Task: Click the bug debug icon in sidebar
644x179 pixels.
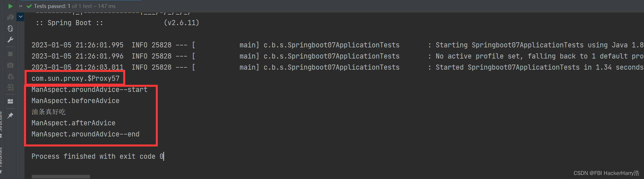Action: (10, 76)
